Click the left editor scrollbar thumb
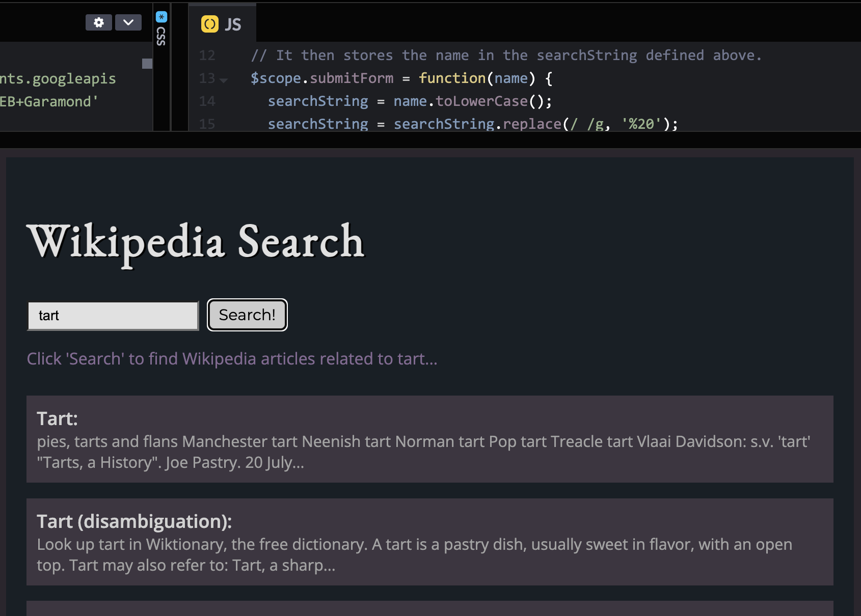Screen dimensions: 861x616 point(147,64)
